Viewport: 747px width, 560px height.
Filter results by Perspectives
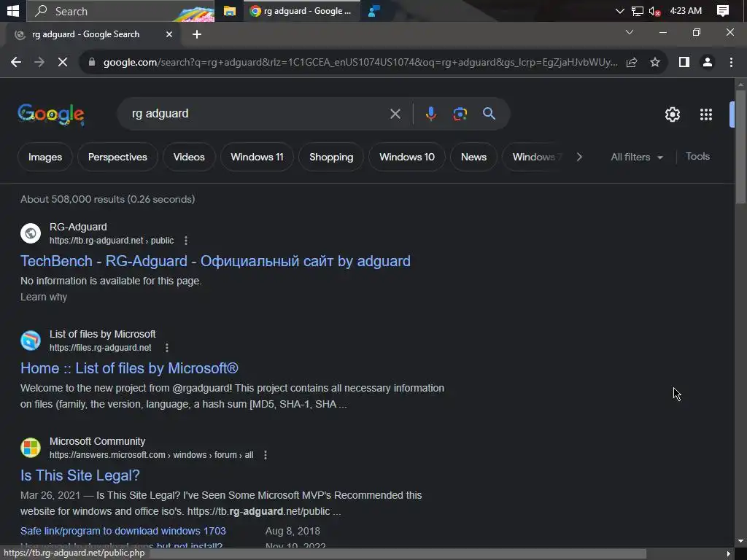pyautogui.click(x=117, y=157)
